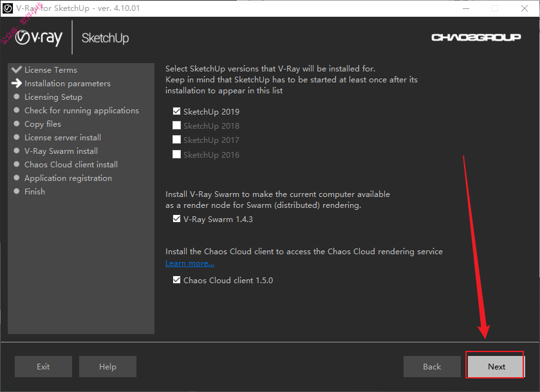Select the License Terms step

click(x=51, y=70)
